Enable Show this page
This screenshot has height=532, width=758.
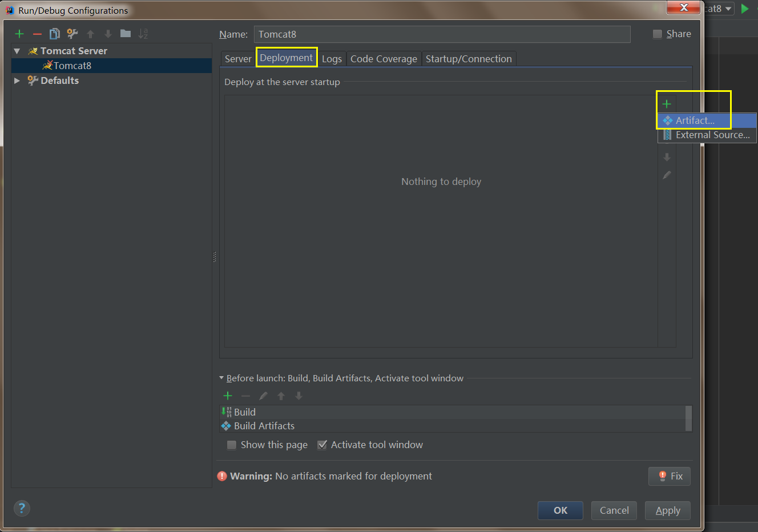point(231,445)
